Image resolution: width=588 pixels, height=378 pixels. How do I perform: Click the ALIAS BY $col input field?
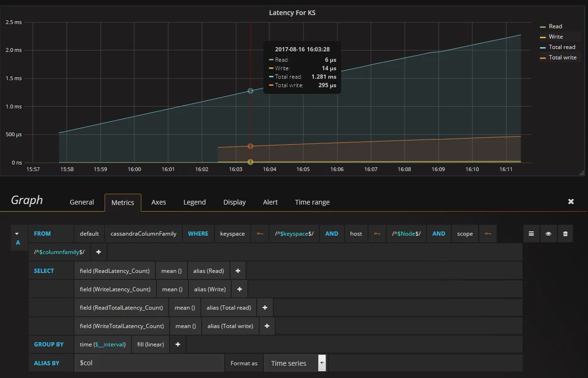pyautogui.click(x=149, y=363)
